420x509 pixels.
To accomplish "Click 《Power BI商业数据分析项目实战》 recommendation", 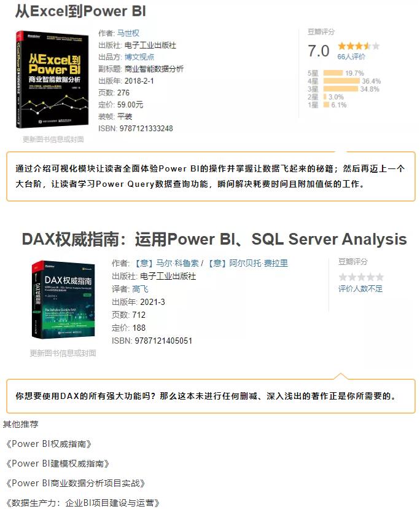I will click(75, 483).
